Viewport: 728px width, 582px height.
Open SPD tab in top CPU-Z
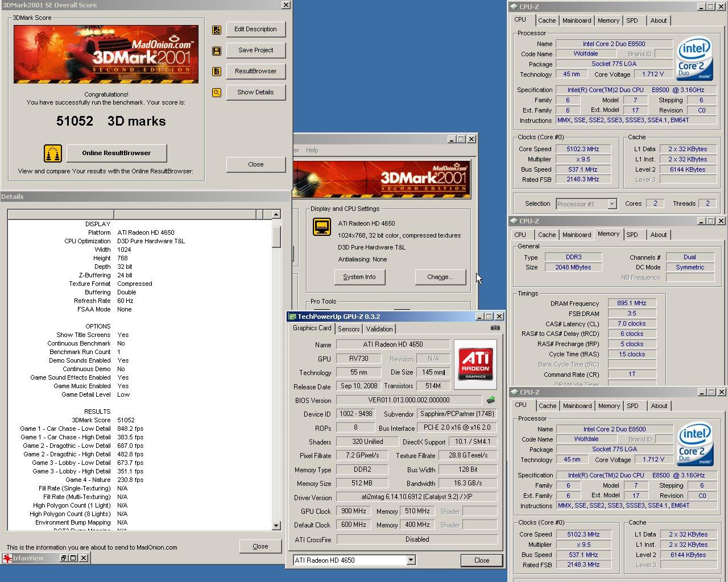click(632, 20)
